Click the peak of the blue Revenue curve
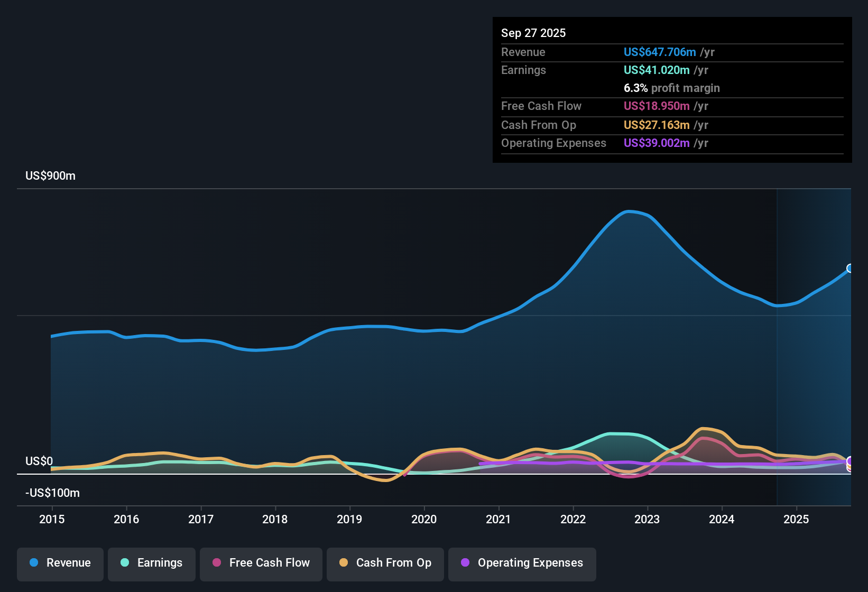Viewport: 868px width, 592px height. pos(630,211)
